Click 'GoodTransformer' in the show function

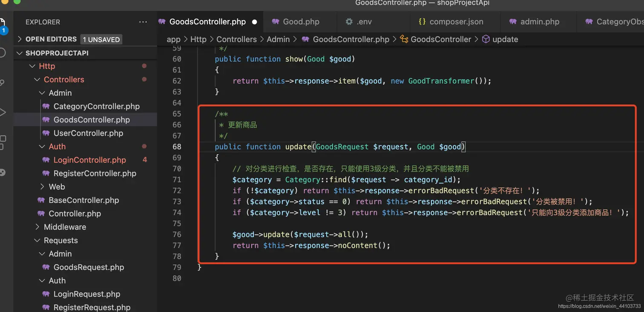(441, 81)
